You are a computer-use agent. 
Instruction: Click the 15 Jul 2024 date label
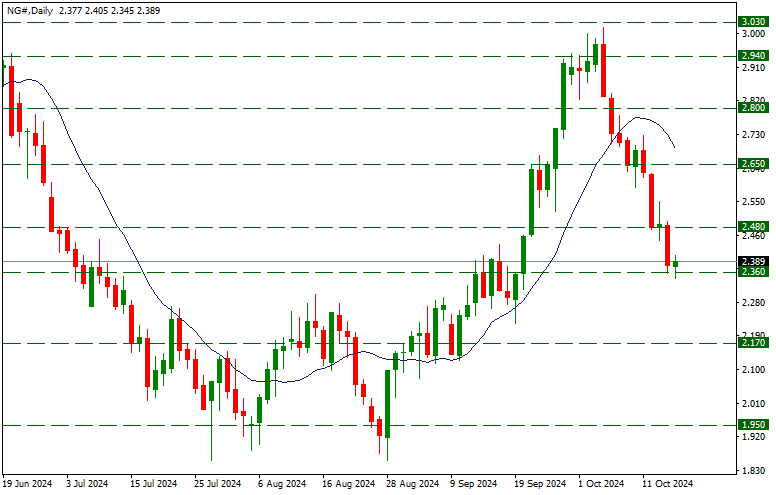point(153,483)
